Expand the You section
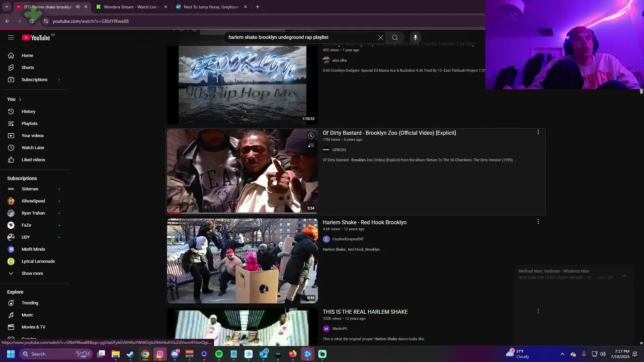644x362 pixels. pyautogui.click(x=14, y=99)
